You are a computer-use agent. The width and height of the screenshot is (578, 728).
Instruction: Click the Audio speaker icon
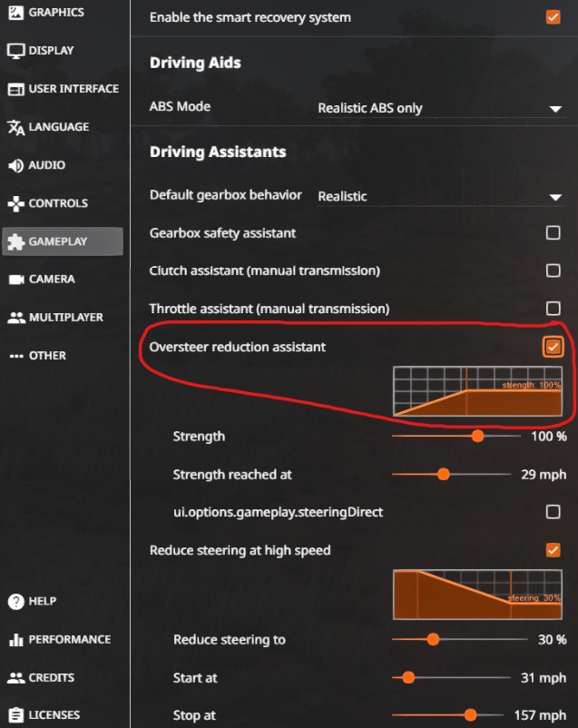[15, 165]
